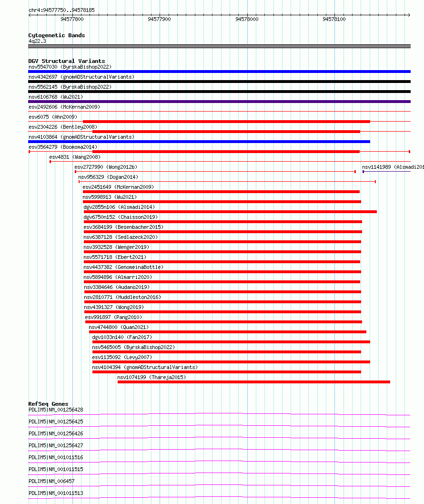Open esv2492606 (McKernan2009) variant
424x504 pixels.
tap(64, 107)
